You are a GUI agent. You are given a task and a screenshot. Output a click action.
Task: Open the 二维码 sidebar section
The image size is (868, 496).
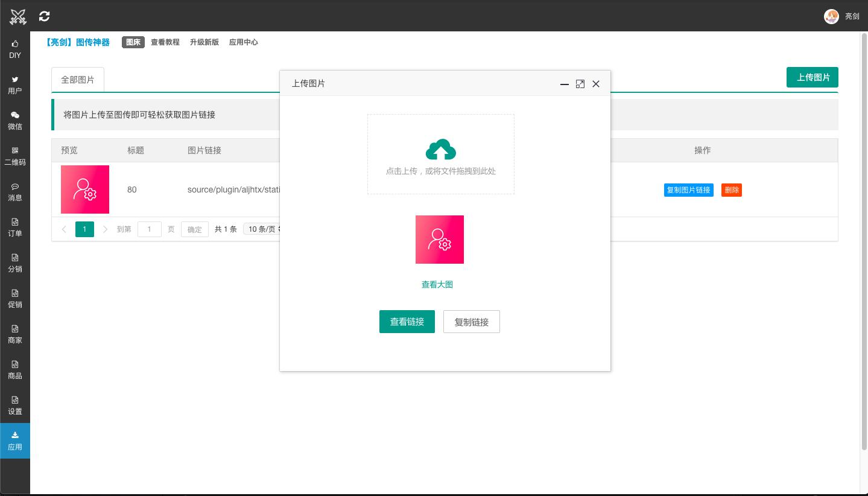click(x=15, y=156)
